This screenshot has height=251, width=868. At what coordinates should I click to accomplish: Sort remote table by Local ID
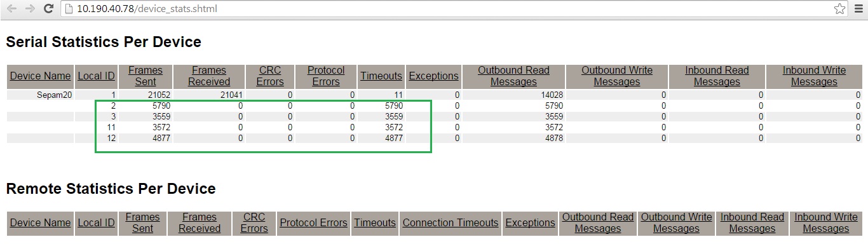pyautogui.click(x=96, y=223)
